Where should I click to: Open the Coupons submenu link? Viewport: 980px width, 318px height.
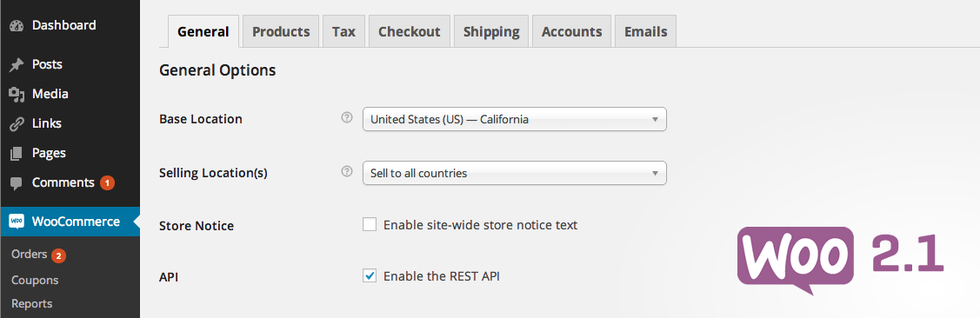click(x=35, y=280)
